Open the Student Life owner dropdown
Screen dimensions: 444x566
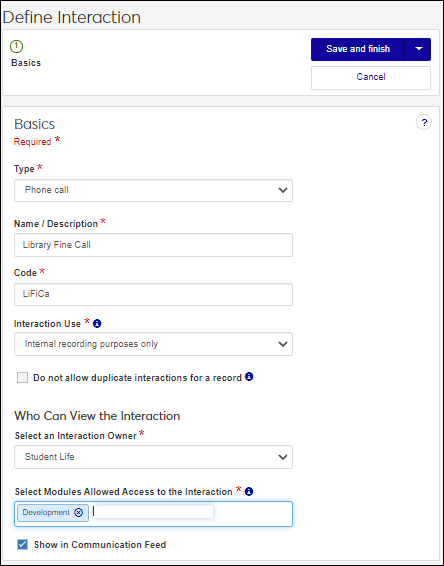click(x=153, y=457)
